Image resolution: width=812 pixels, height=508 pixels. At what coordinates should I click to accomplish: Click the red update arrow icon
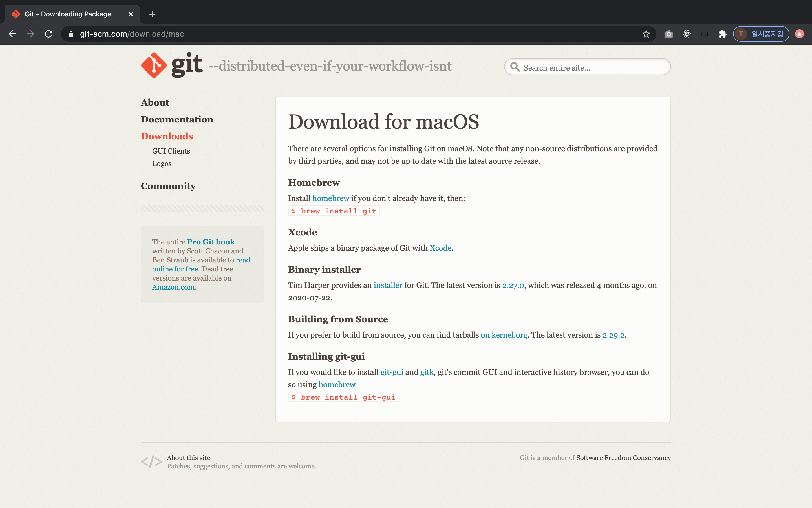[x=800, y=34]
